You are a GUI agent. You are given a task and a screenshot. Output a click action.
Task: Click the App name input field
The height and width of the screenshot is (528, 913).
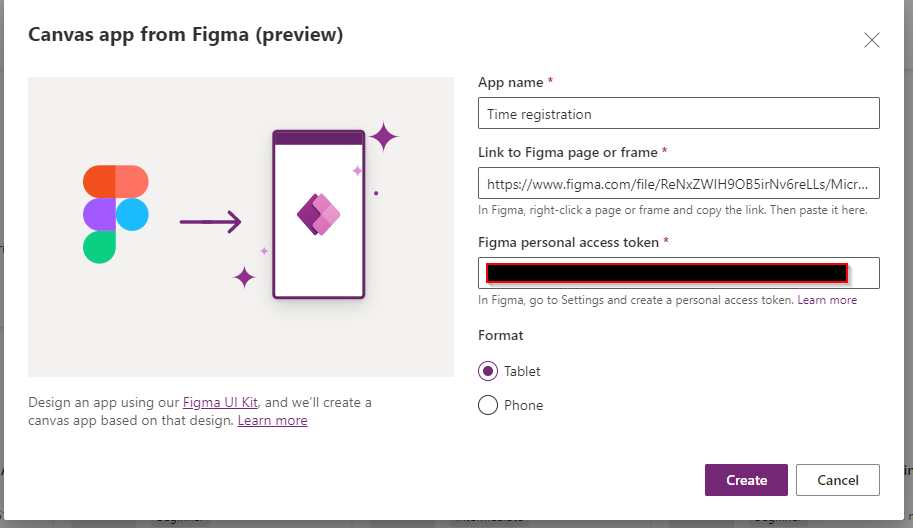click(679, 113)
